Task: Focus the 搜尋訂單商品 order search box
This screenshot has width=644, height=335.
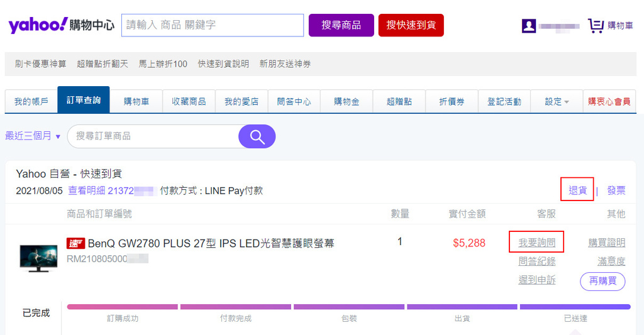Action: [153, 136]
